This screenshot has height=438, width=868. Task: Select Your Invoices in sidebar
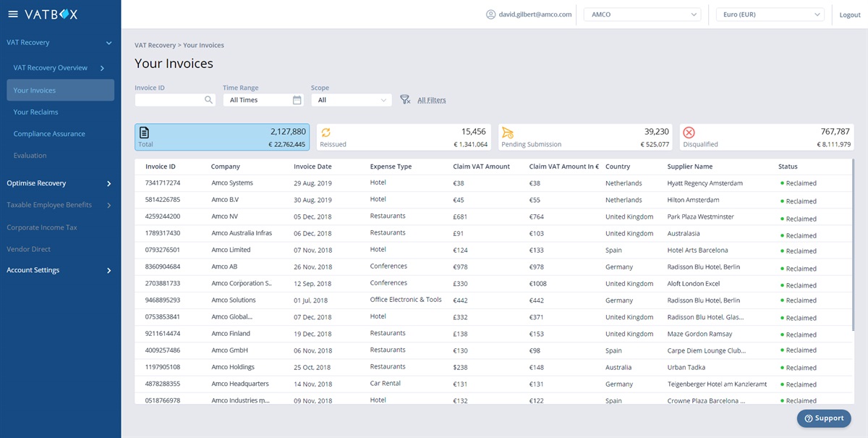tap(60, 90)
